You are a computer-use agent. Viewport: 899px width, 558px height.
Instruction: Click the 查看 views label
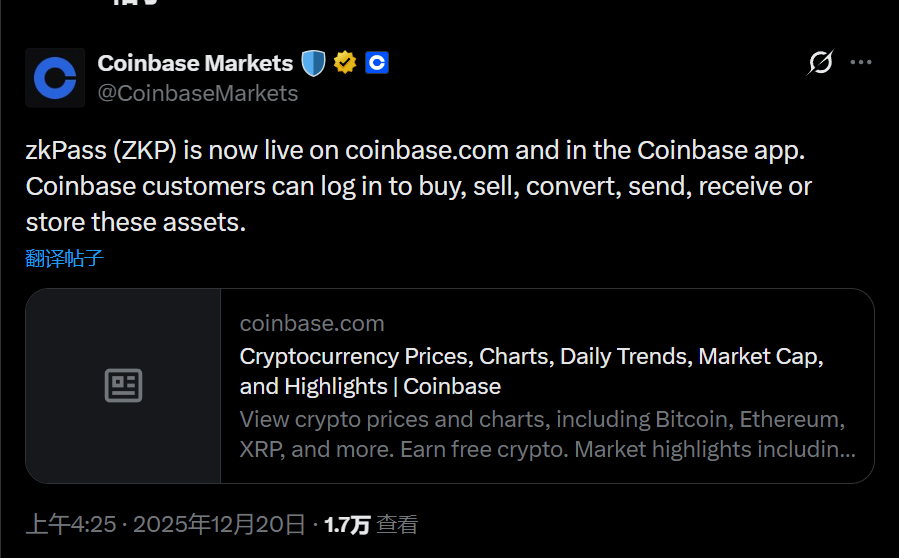(x=398, y=524)
